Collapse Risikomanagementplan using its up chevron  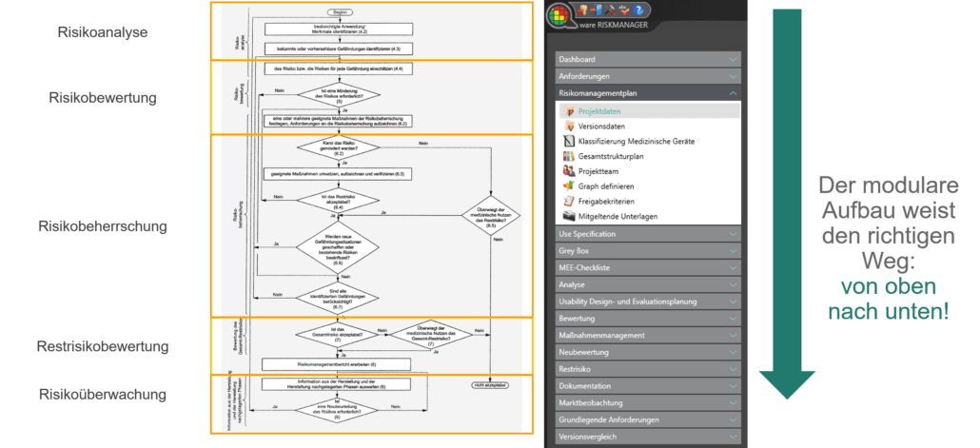(x=733, y=93)
